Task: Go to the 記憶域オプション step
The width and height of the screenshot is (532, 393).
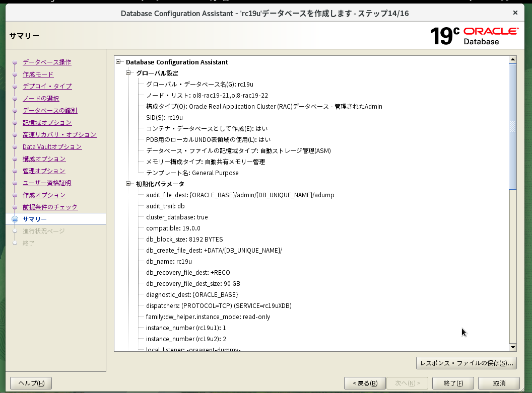Action: pyautogui.click(x=47, y=123)
